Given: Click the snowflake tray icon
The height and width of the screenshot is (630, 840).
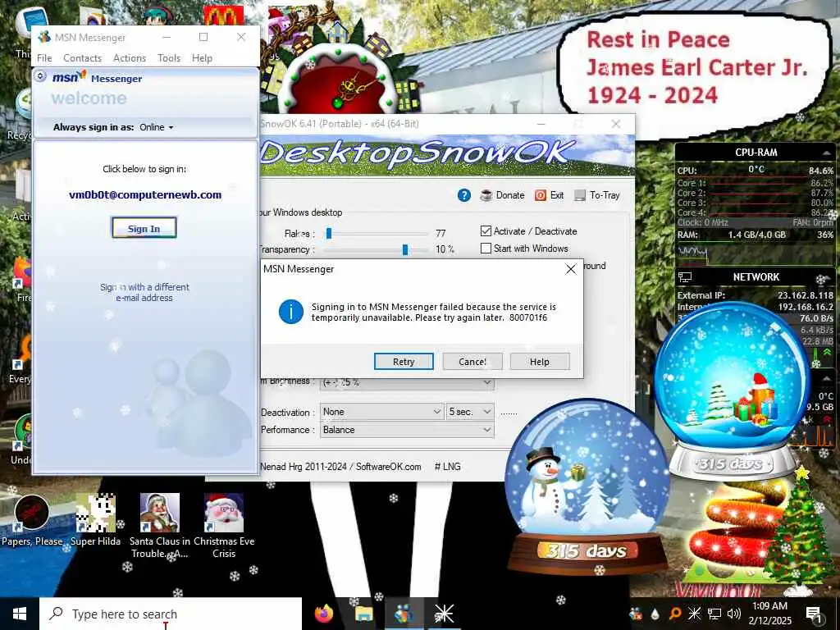Looking at the screenshot, I should tap(694, 614).
